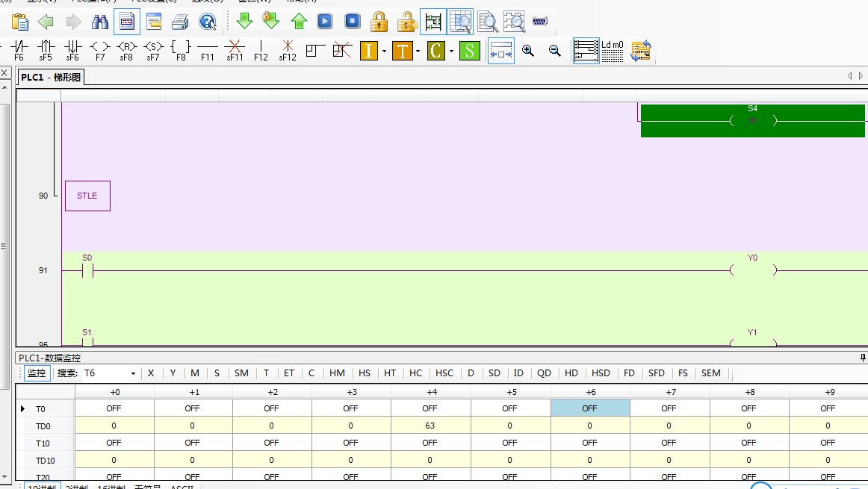Screen dimensions: 868x489
Task: Expand the search T6 combo box dropdown
Action: click(x=133, y=373)
